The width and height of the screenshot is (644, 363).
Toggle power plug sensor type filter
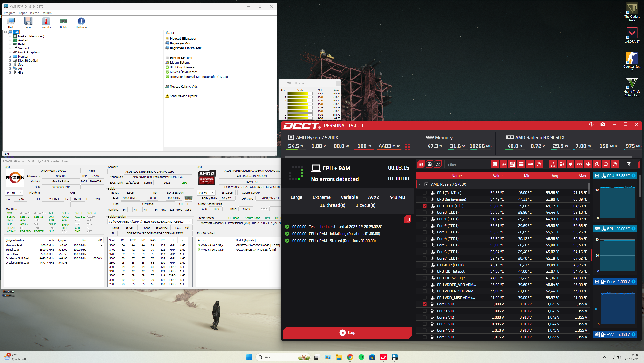pos(571,164)
